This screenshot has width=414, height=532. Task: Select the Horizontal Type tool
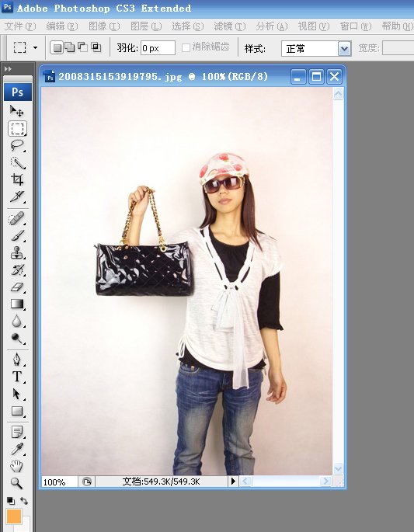(17, 376)
